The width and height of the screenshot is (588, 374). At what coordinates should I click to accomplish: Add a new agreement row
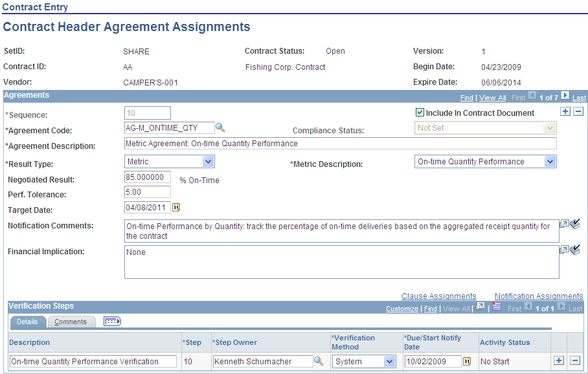[565, 111]
